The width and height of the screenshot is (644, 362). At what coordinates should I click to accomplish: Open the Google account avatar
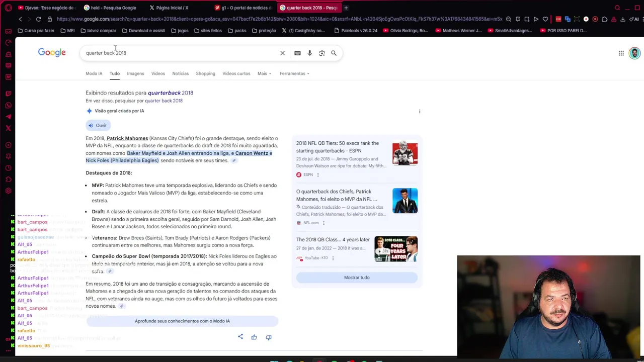click(634, 53)
